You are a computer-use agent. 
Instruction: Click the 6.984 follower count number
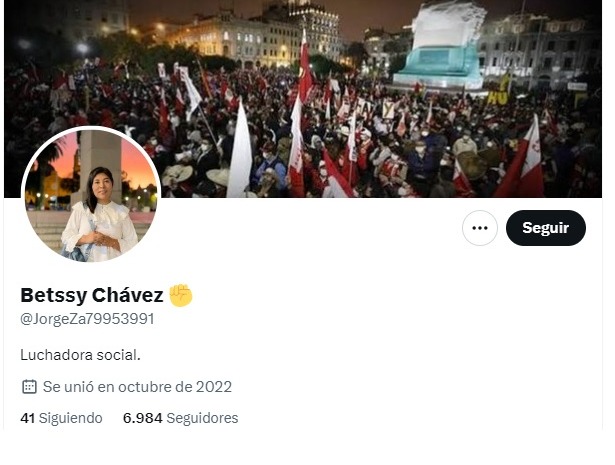[142, 418]
